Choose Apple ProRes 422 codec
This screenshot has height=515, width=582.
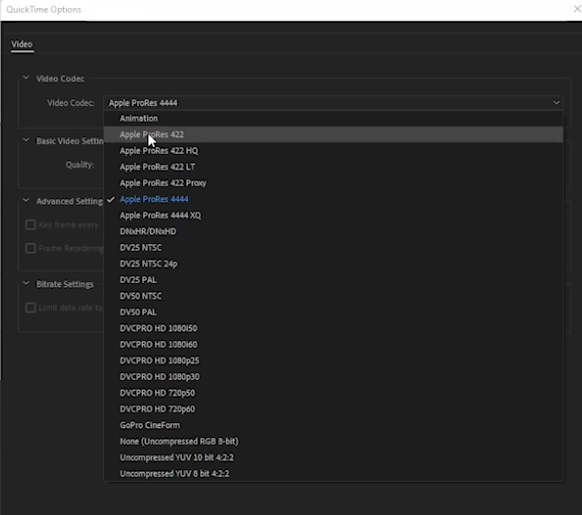coord(333,134)
